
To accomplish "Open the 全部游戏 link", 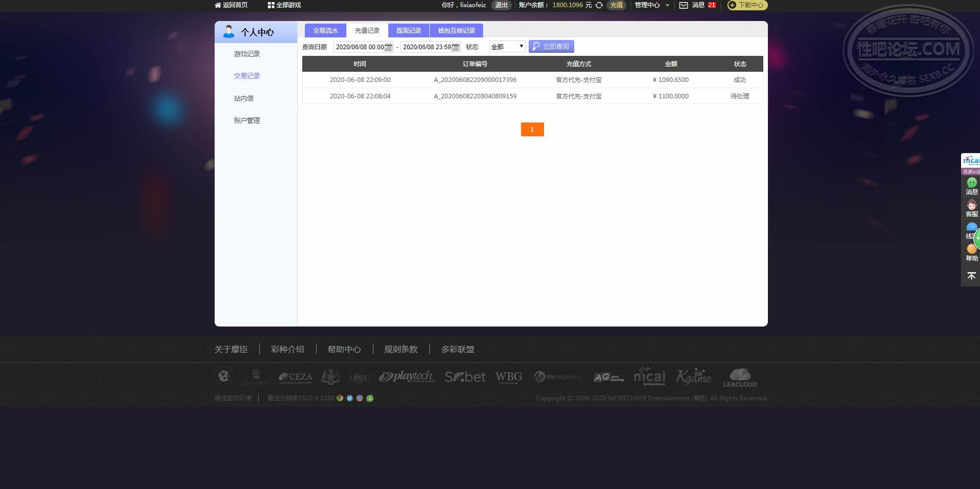I will tap(288, 5).
